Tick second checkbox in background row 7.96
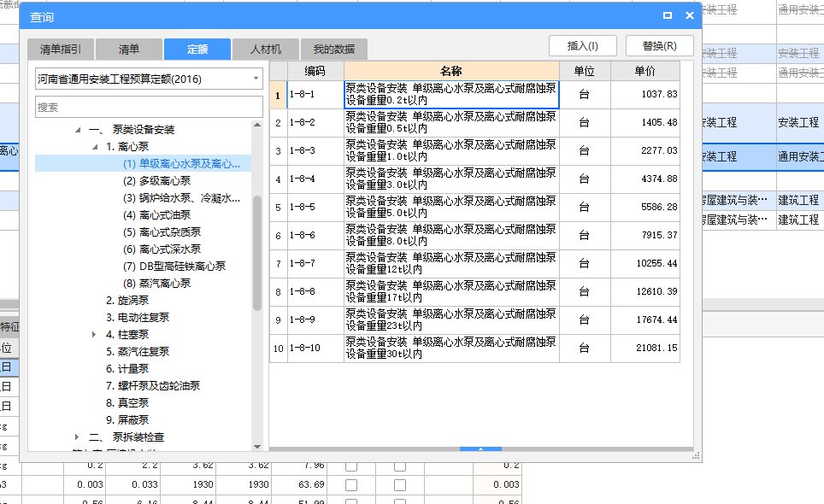The width and height of the screenshot is (824, 504). point(400,466)
